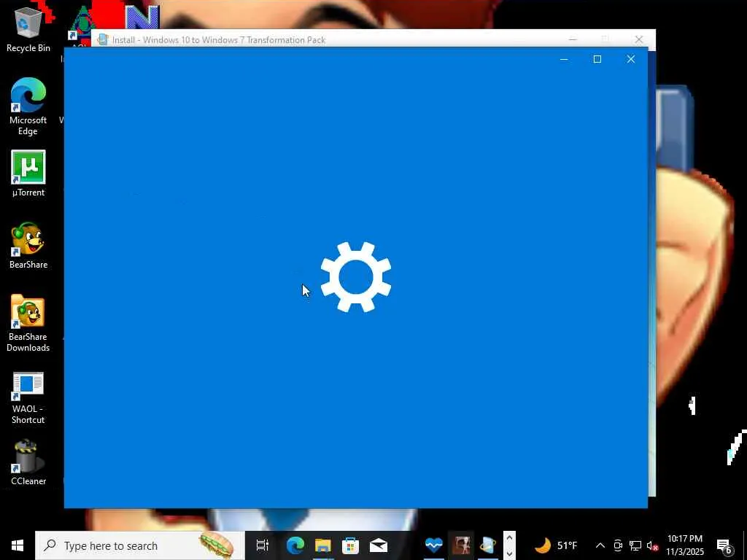Select the WAOL - Shortcut desktop icon
Screen dimensions: 747x560
click(x=28, y=398)
